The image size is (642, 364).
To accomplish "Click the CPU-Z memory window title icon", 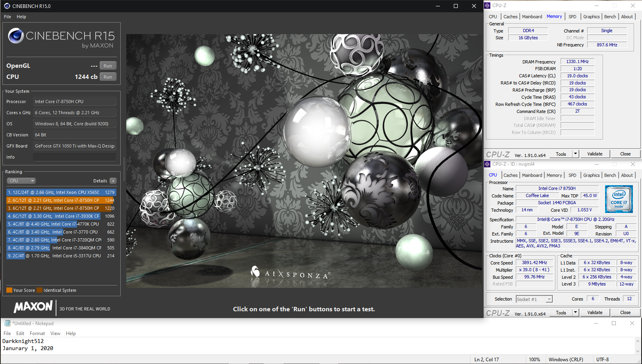I will pos(488,6).
